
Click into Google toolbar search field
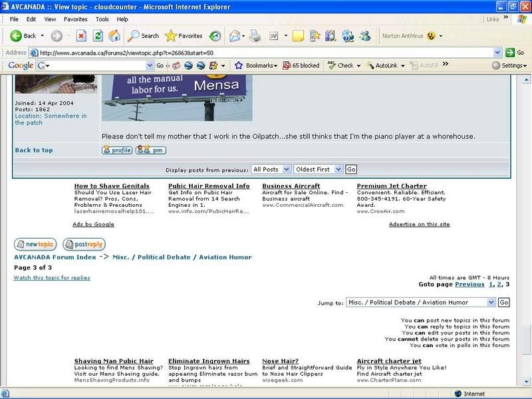click(x=95, y=65)
